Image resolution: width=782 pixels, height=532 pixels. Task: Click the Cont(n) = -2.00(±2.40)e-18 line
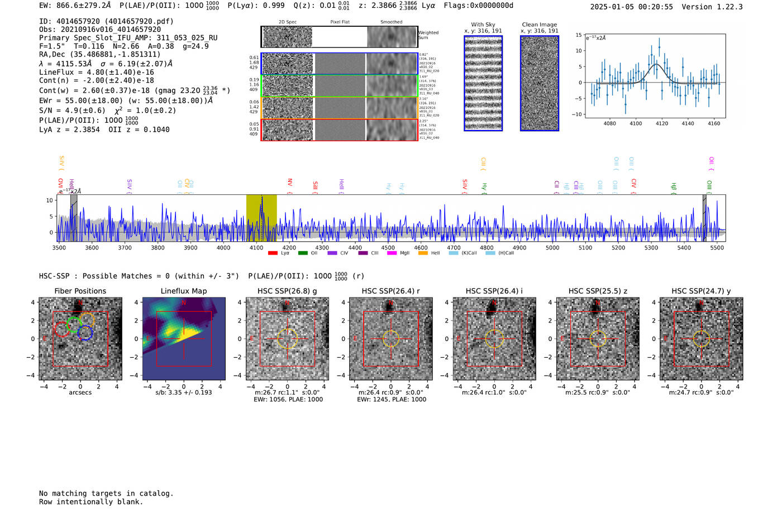tap(97, 80)
